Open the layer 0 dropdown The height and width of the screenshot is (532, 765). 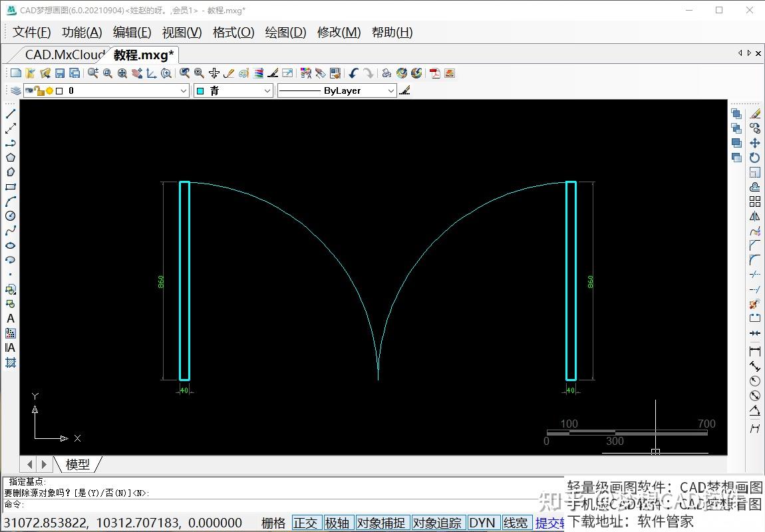coord(184,90)
